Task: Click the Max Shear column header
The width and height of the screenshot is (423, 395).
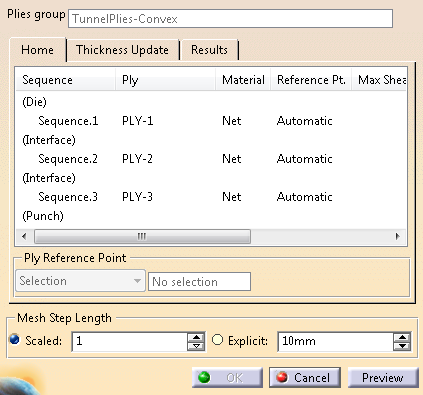Action: (379, 80)
